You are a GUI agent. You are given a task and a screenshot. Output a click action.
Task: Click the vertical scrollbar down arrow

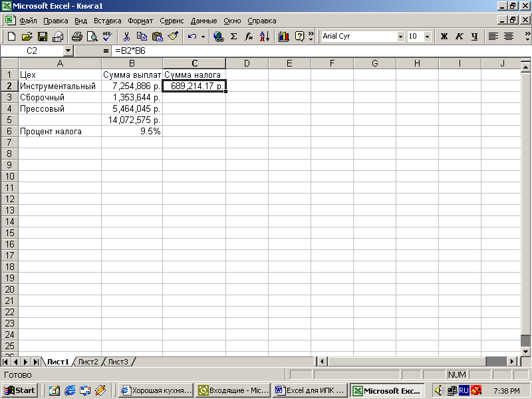point(525,352)
